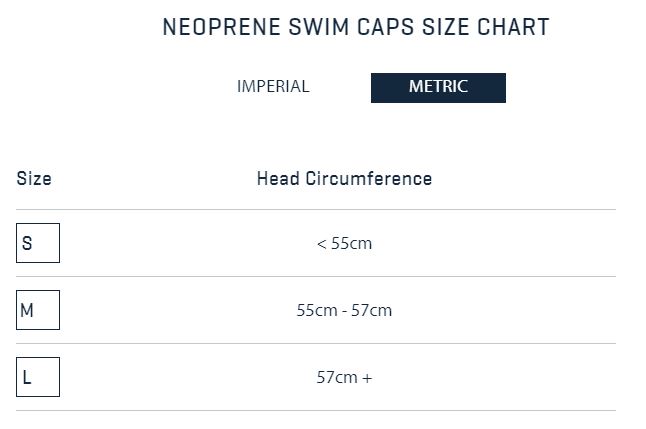Click the divider between S and M rows

[x=316, y=276]
